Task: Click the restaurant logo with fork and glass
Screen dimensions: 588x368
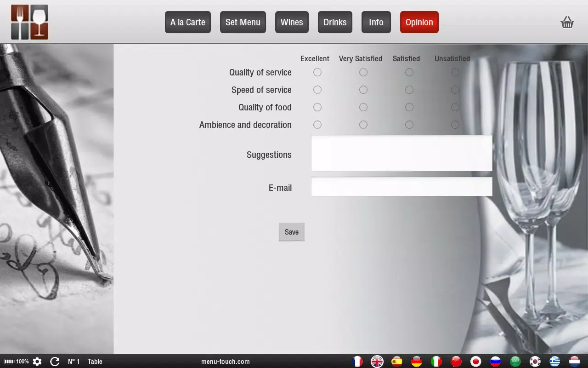Action: click(30, 22)
